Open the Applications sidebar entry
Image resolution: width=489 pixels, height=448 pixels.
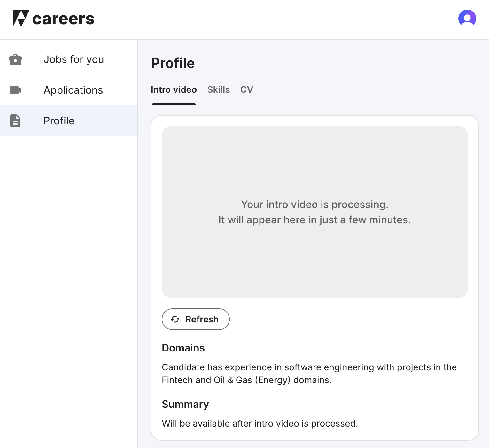[73, 90]
